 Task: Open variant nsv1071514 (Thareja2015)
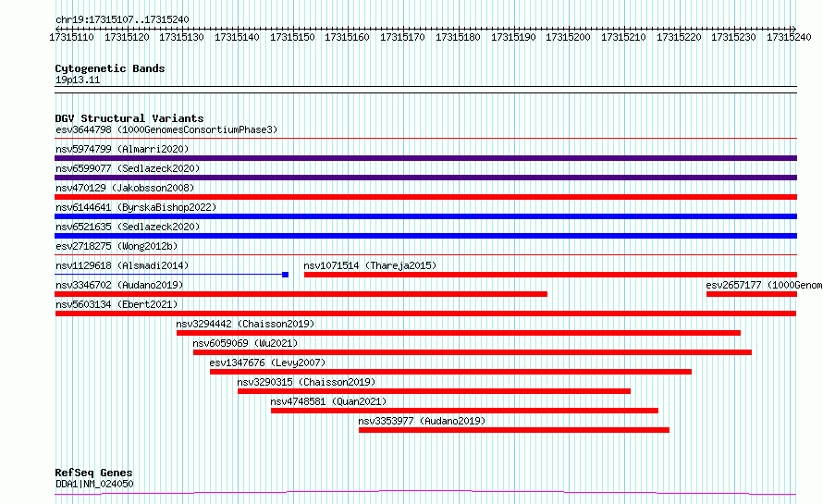click(x=370, y=265)
